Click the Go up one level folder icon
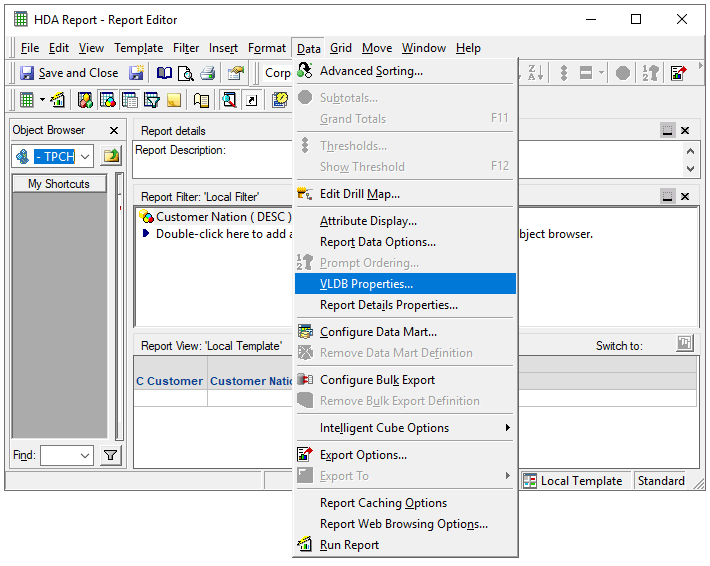The image size is (710, 566). pos(111,156)
